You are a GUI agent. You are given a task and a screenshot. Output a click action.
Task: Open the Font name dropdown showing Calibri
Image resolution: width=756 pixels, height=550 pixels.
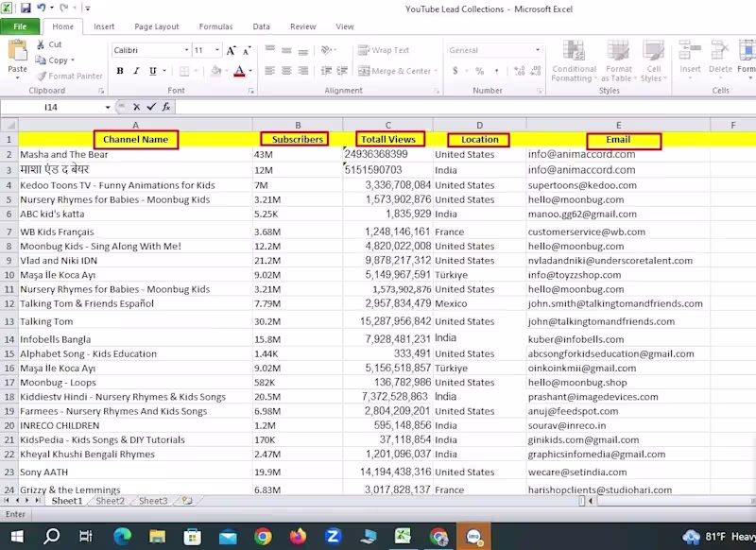click(x=186, y=50)
